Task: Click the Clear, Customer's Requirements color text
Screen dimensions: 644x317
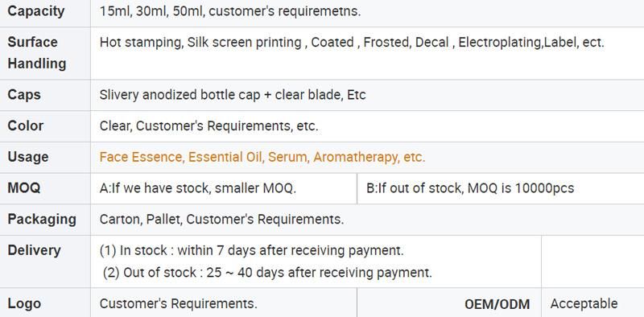Action: click(x=208, y=126)
